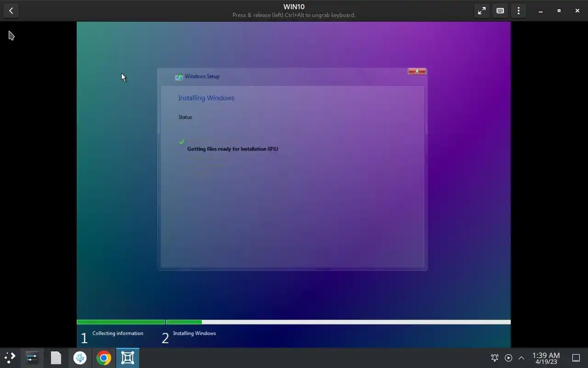Open the blank document icon in taskbar
Screen dimensions: 588x368
56,358
